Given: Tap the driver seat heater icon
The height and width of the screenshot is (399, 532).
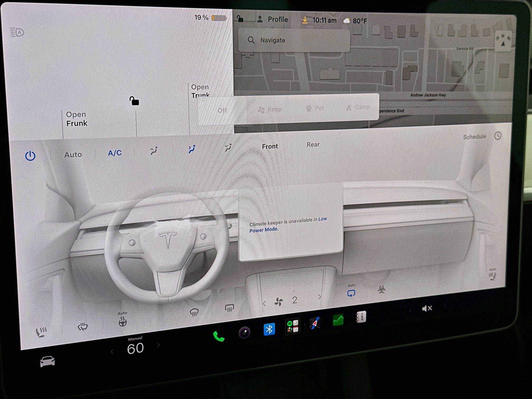Looking at the screenshot, I should point(41,332).
